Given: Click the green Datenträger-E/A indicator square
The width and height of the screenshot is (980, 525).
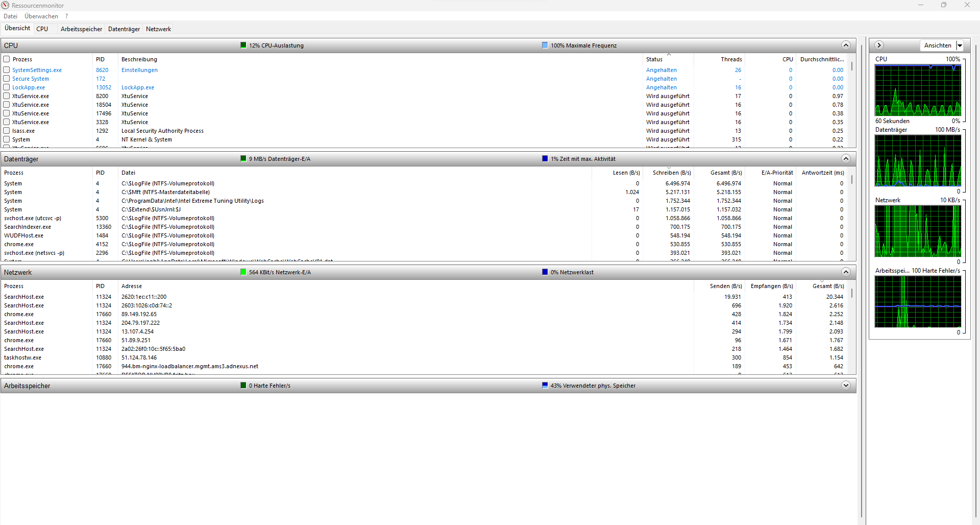Looking at the screenshot, I should coord(243,159).
